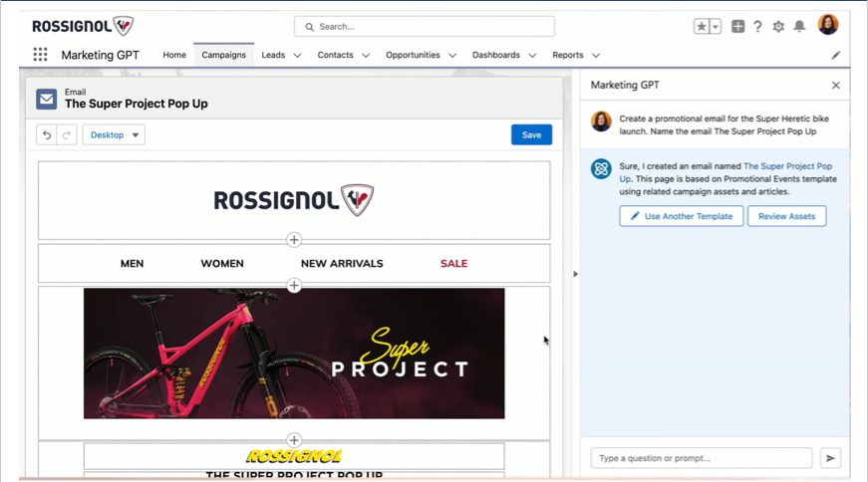Screen dimensions: 868x482
Task: Open the user profile avatar
Action: coord(828,24)
